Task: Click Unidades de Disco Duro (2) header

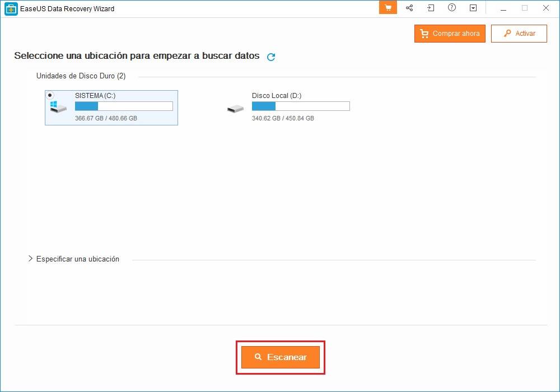Action: click(81, 76)
